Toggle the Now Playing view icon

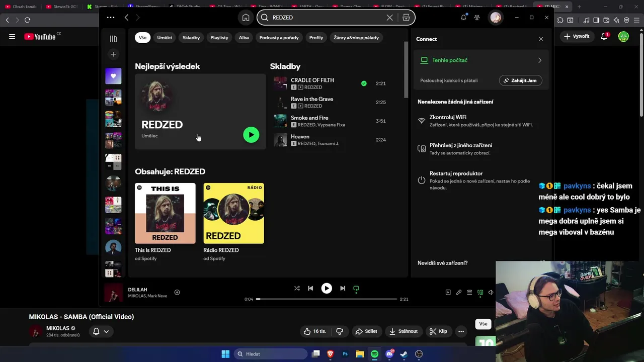click(x=448, y=292)
